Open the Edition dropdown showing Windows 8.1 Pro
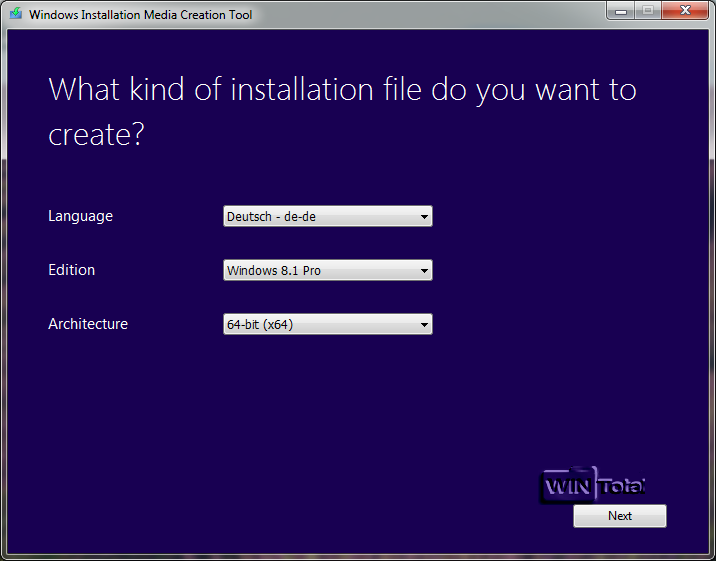Screen dimensions: 716x561 point(327,270)
